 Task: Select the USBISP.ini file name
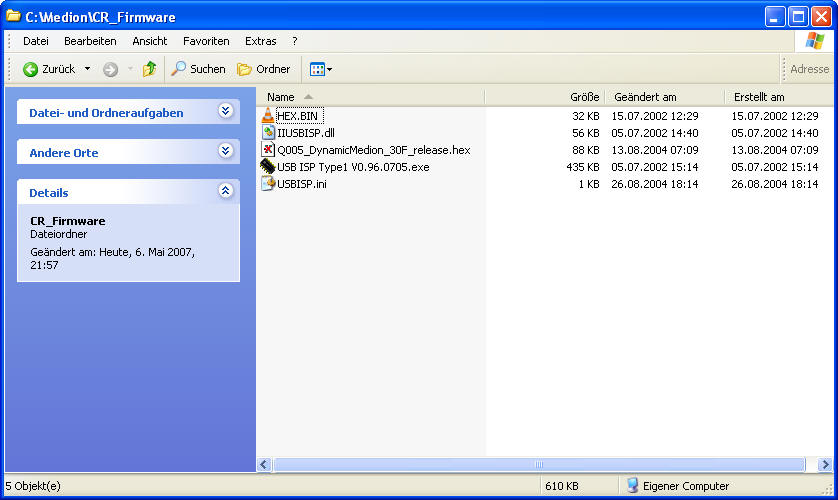coord(302,184)
